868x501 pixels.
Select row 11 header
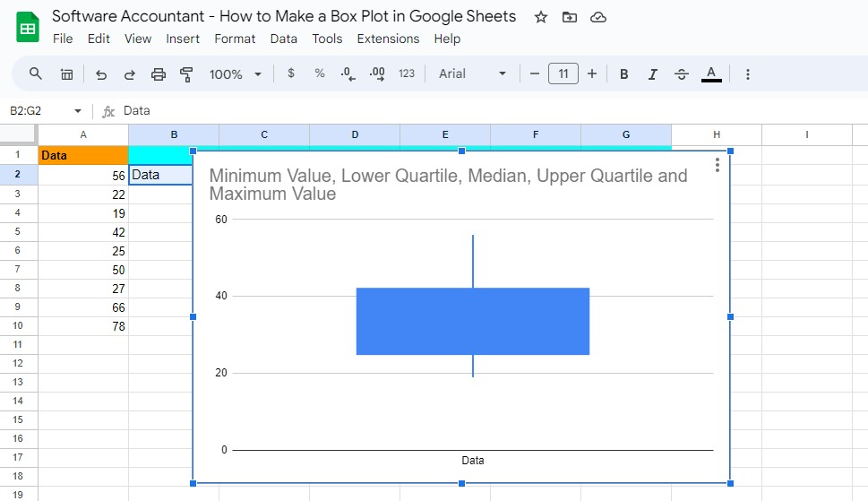(18, 344)
